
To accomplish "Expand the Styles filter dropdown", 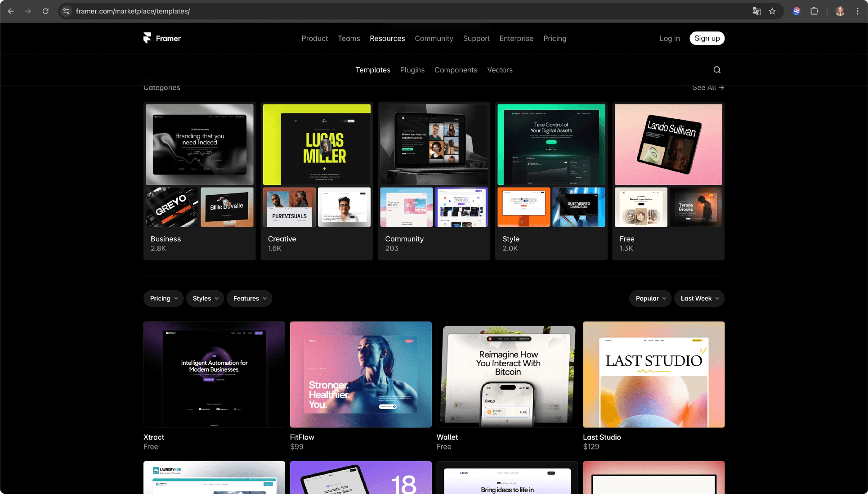I will click(x=205, y=298).
